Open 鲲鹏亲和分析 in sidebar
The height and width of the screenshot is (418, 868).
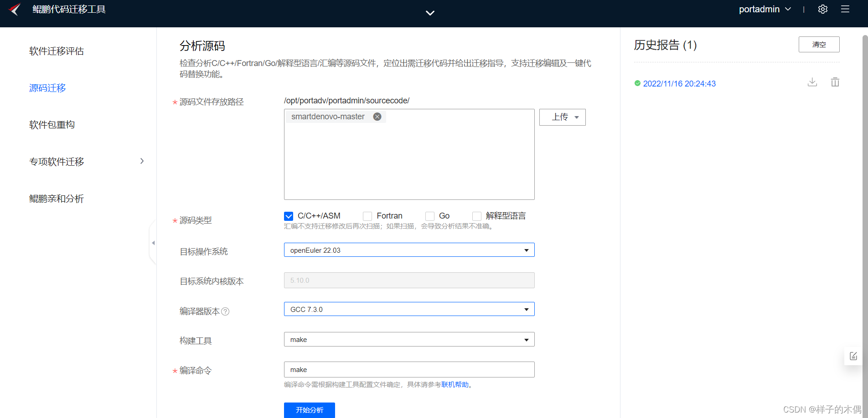(x=57, y=199)
